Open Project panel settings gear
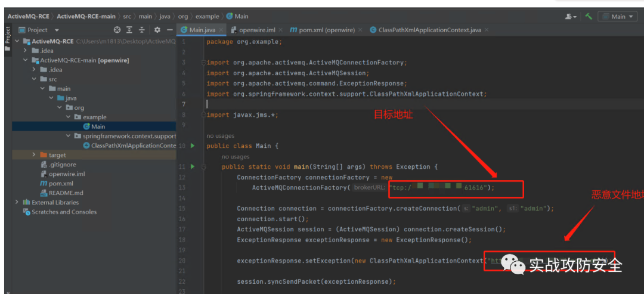This screenshot has width=644, height=294. [x=157, y=30]
